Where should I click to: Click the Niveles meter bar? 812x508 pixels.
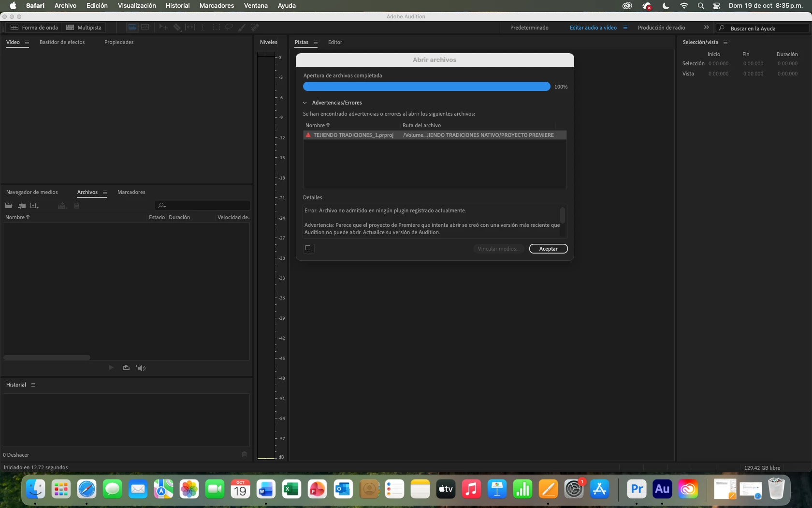pos(266,255)
